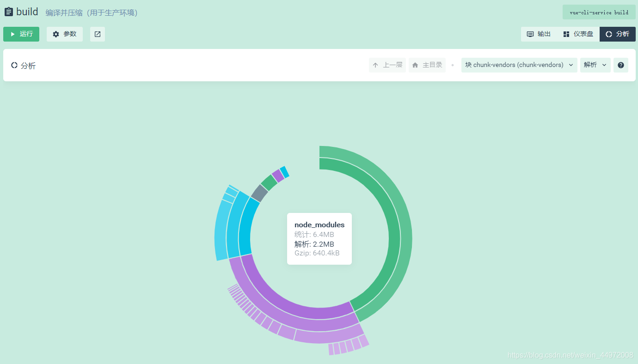The image size is (638, 364).
Task: Click the home icon in 主目录
Action: [415, 65]
